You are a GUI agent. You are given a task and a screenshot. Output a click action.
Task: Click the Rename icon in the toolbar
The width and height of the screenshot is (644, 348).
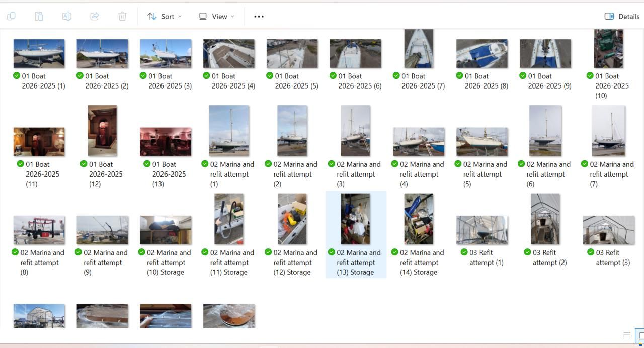(66, 17)
